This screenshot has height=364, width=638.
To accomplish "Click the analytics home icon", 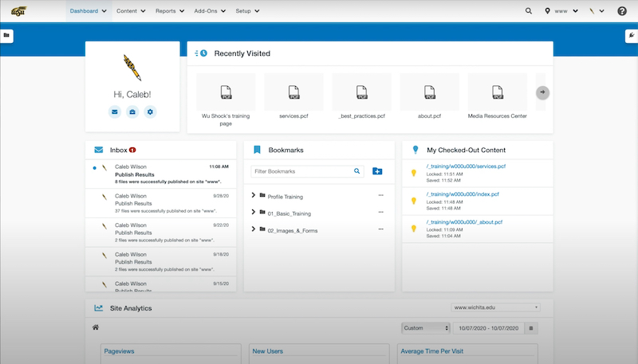I will (x=96, y=327).
